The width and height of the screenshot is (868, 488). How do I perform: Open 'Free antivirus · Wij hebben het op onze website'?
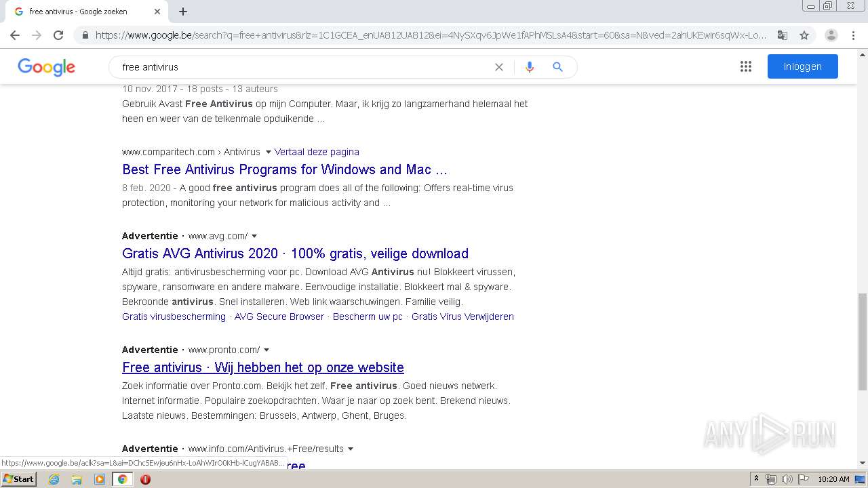click(x=263, y=367)
